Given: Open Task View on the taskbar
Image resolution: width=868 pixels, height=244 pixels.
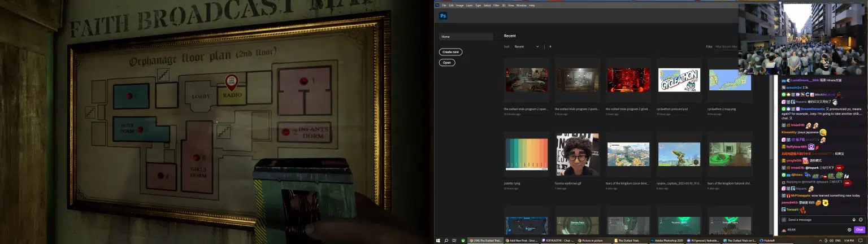Looking at the screenshot, I should 454,241.
